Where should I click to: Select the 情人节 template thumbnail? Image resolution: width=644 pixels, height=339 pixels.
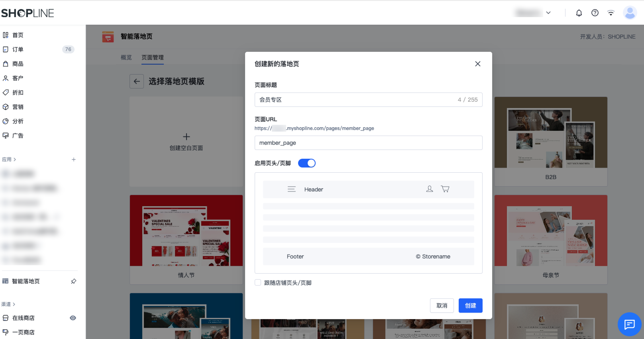pos(186,230)
